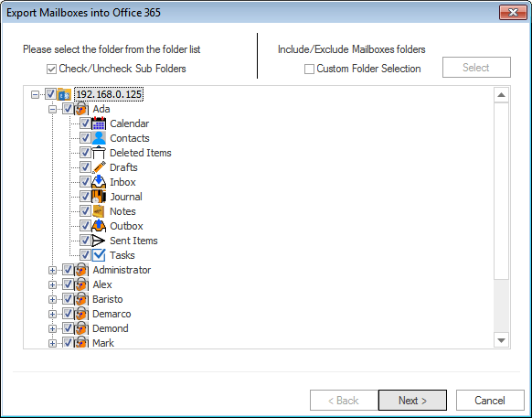The height and width of the screenshot is (418, 532).
Task: Expand the Mark mailbox node
Action: pos(52,343)
